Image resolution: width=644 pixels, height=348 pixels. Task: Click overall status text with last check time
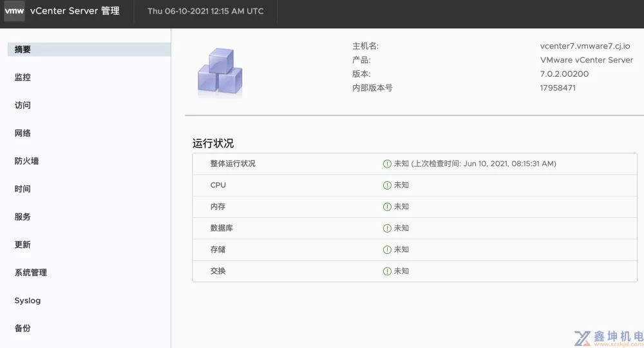tap(475, 164)
